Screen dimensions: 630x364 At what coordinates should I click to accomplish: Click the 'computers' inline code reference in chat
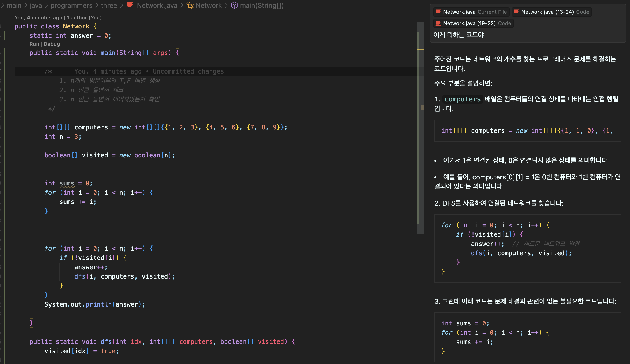coord(462,99)
